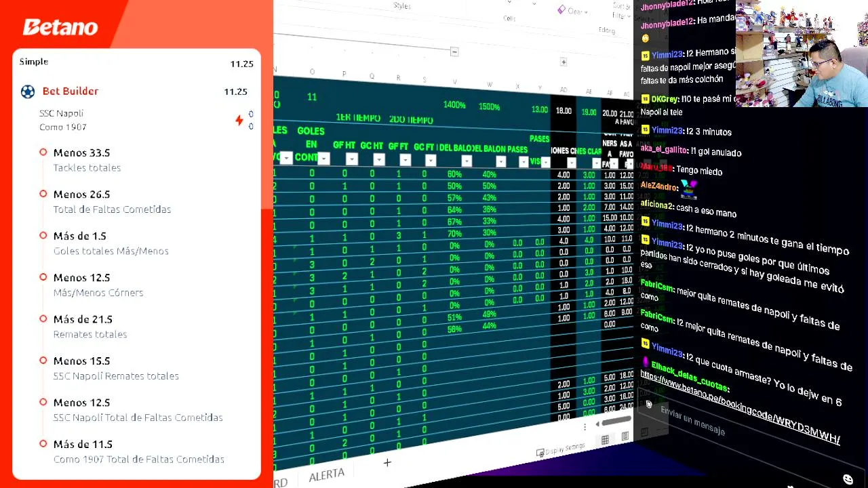
Task: Click the horizontal scrollbar in Excel
Action: (x=615, y=422)
